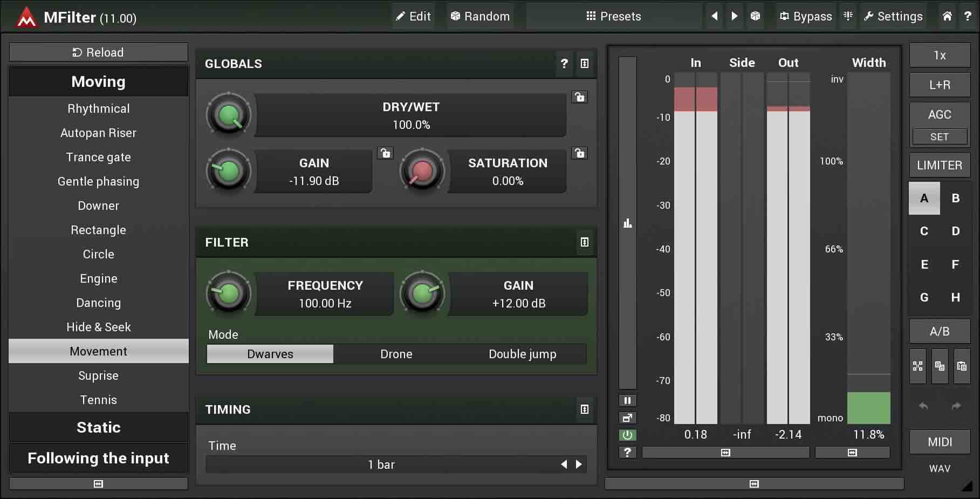Toggle the lock icon next to Dry/Wet
Image resolution: width=980 pixels, height=499 pixels.
[580, 97]
